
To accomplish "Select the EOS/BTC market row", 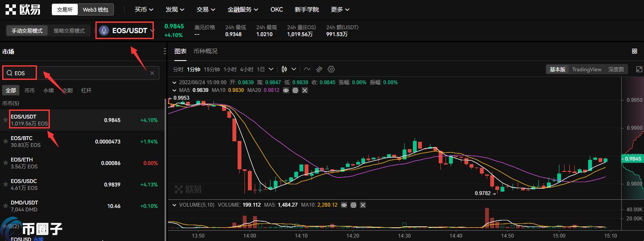I will [82, 141].
